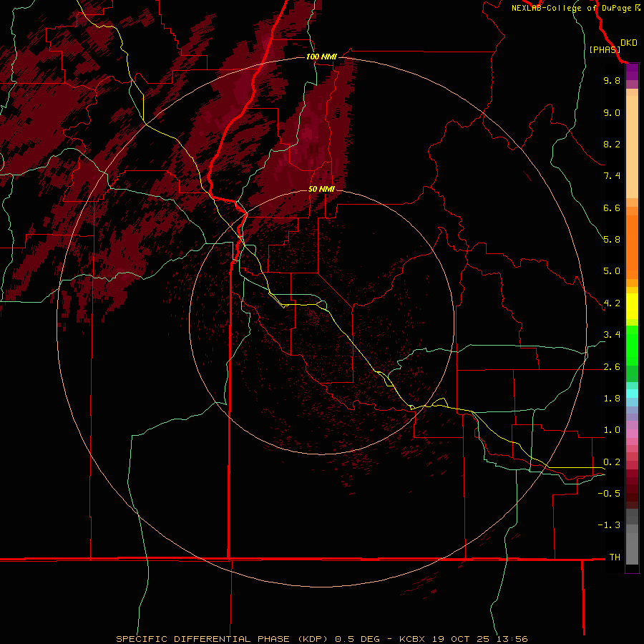Click the '0.5 DEG' elevation angle in the caption
The image size is (644, 644).
tap(357, 639)
